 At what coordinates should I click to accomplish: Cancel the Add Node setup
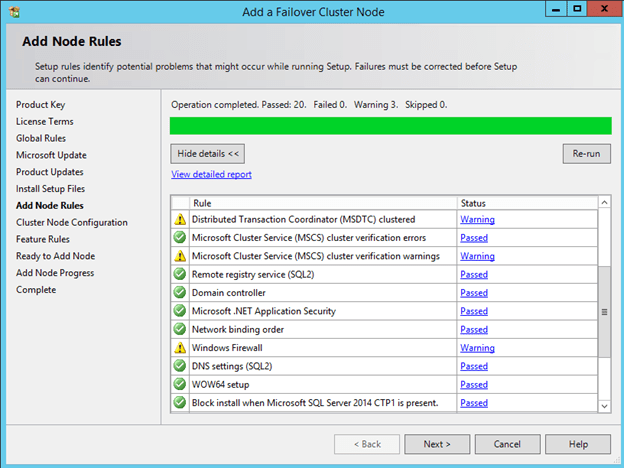point(507,444)
